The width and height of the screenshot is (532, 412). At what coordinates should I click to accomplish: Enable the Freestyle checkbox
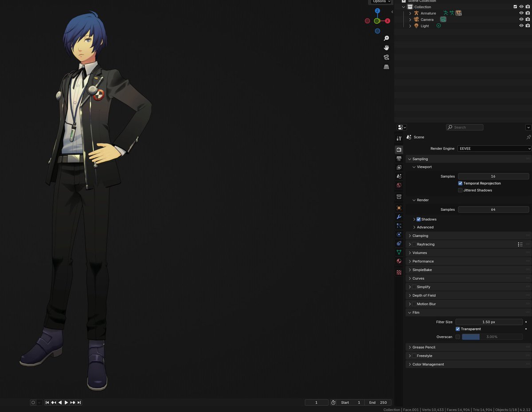(414, 356)
